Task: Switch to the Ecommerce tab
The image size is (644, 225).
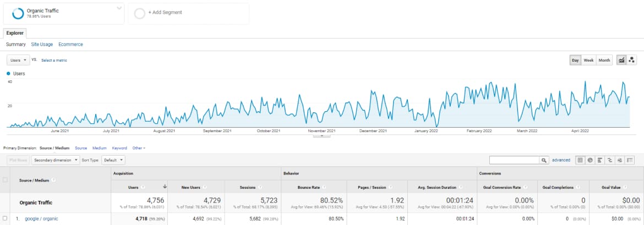Action: click(x=70, y=44)
